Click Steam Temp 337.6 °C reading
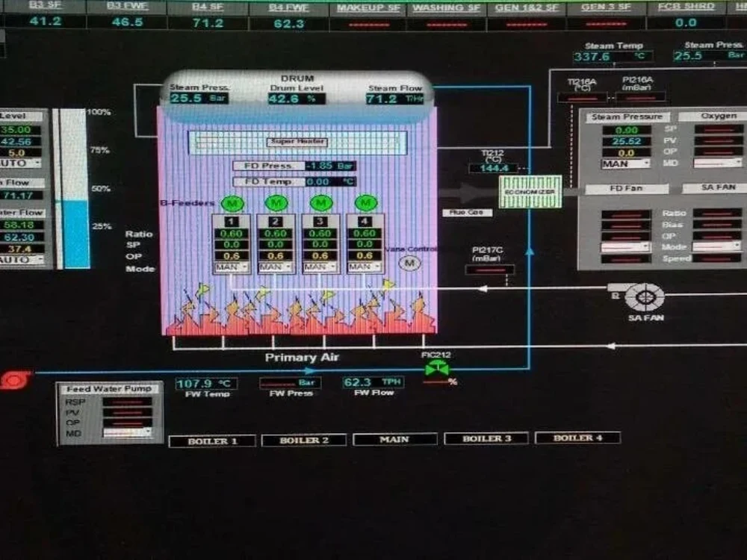 [613, 57]
